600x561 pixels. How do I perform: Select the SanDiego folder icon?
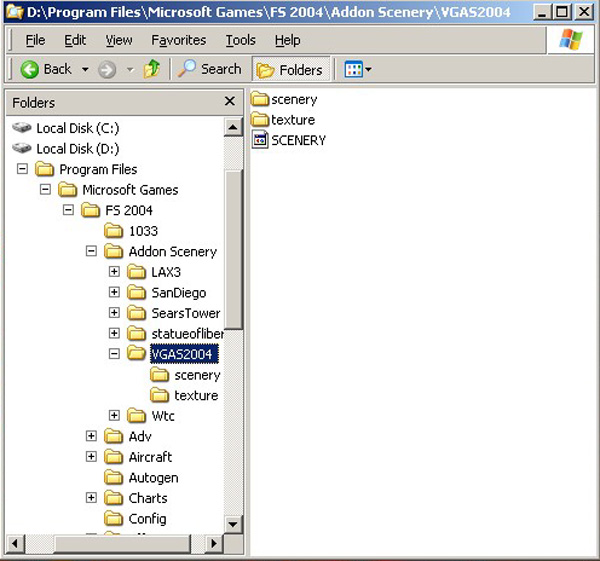[x=137, y=293]
